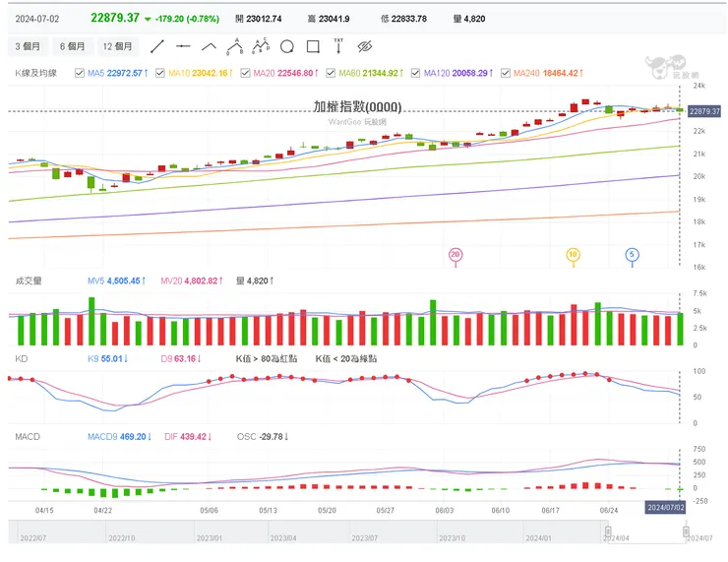This screenshot has width=728, height=562.
Task: Click the current price tag 22879.37 on axis
Action: [x=704, y=111]
